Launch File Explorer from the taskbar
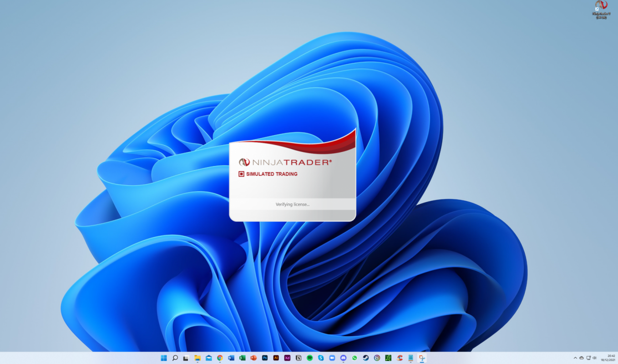The width and height of the screenshot is (618, 364). 198,358
